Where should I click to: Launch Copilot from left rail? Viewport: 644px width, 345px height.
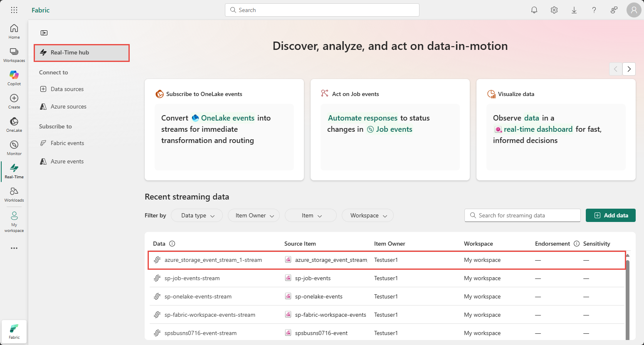[x=14, y=78]
